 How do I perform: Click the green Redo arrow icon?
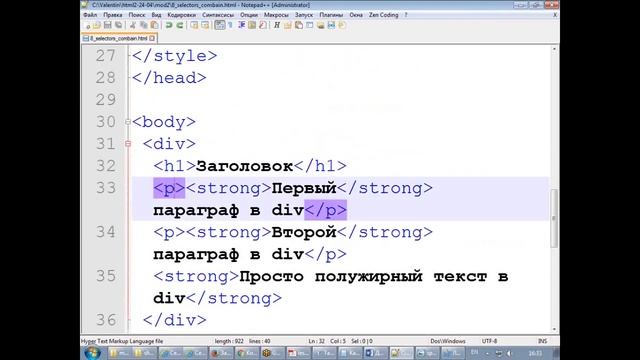coord(179,25)
